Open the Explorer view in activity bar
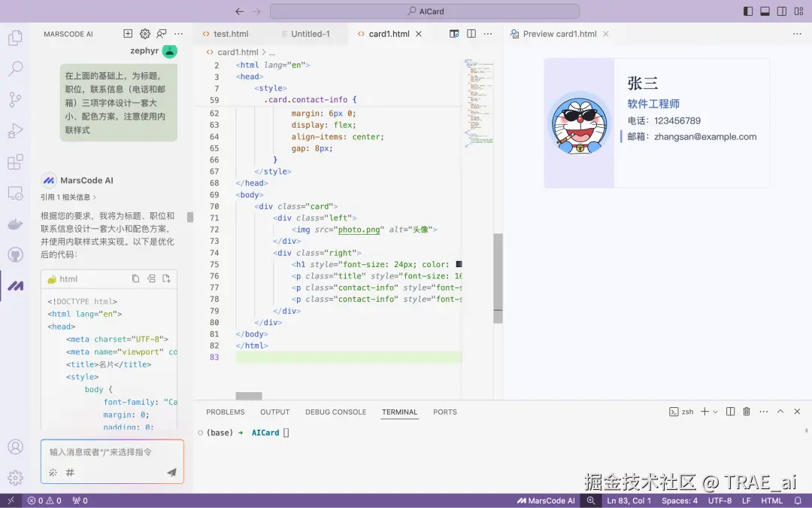The width and height of the screenshot is (812, 508). coord(15,38)
